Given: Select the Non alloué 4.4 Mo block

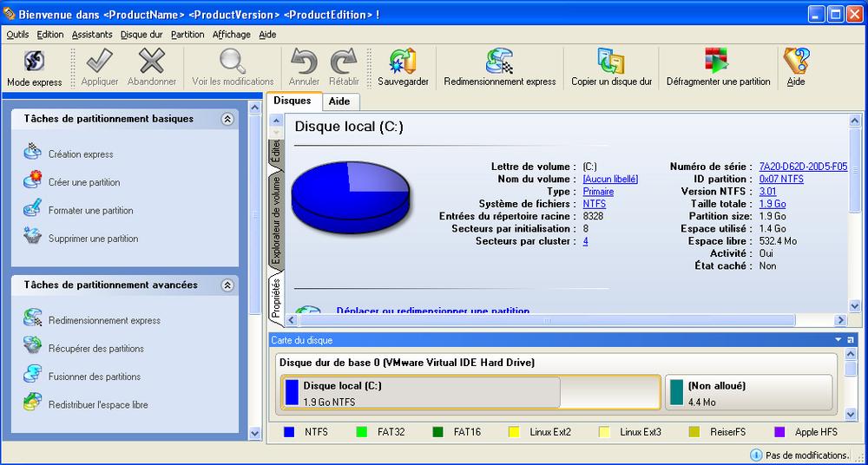Looking at the screenshot, I should tap(749, 392).
